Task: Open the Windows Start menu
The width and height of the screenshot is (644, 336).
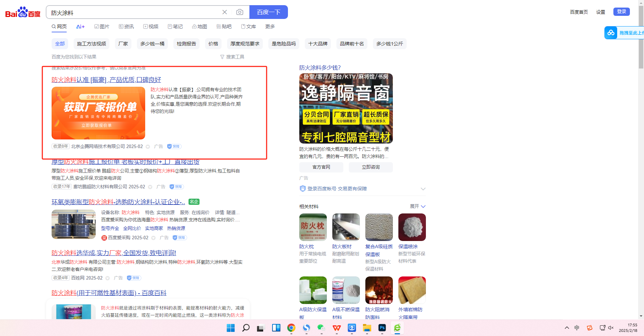Action: (230, 328)
